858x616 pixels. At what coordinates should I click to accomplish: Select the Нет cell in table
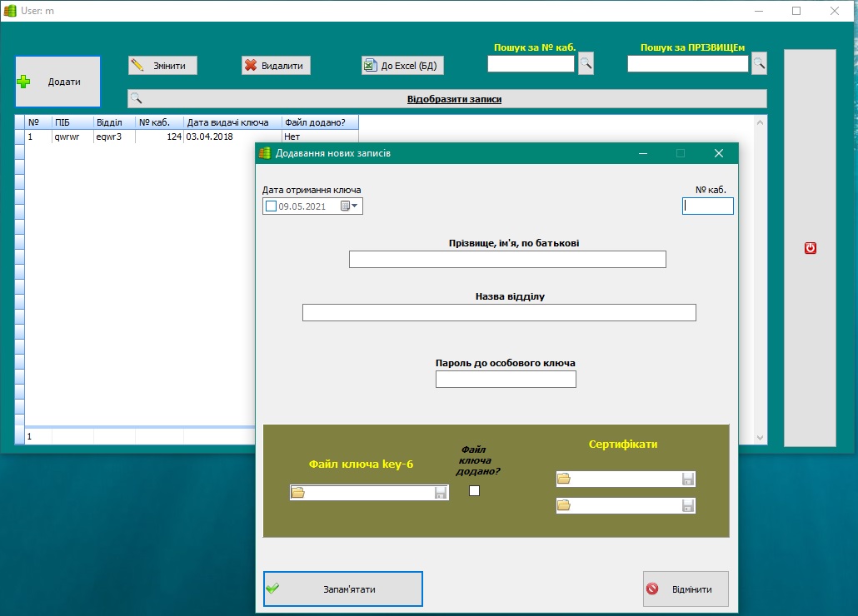(x=320, y=137)
